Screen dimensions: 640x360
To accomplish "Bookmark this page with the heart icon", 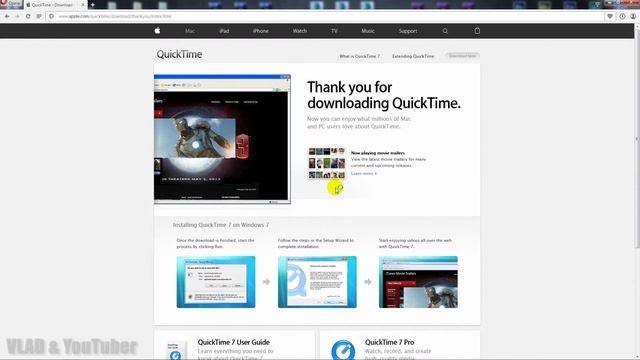I will coord(610,16).
